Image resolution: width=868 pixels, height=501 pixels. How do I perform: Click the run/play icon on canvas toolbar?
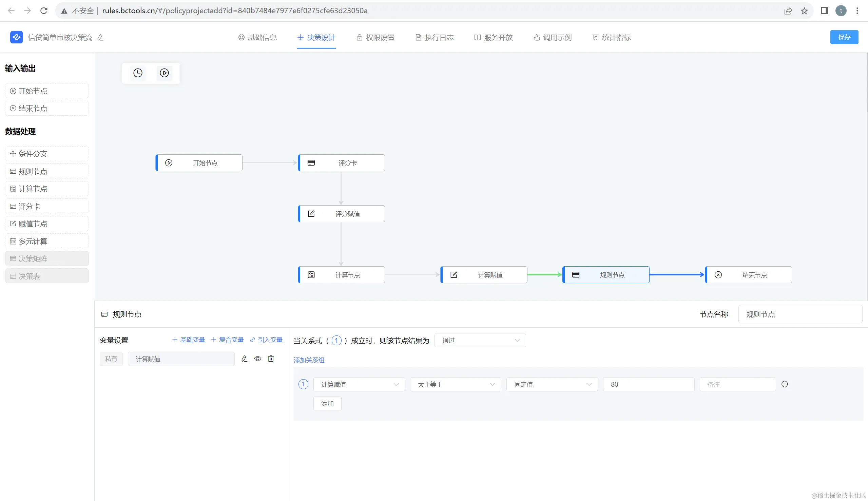point(164,73)
